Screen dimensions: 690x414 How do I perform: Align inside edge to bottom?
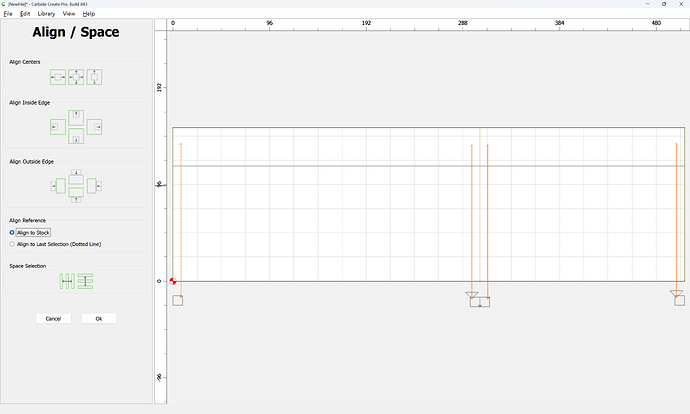pos(76,136)
